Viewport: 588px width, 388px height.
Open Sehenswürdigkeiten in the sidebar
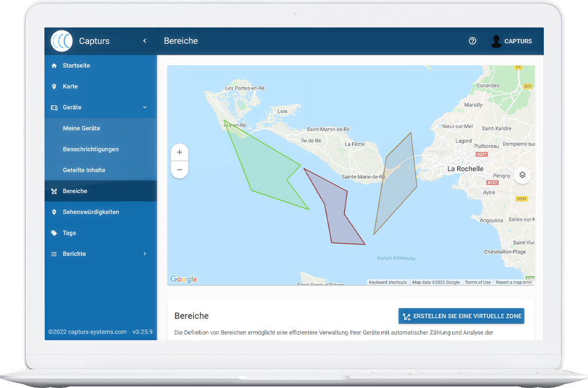[x=100, y=212]
